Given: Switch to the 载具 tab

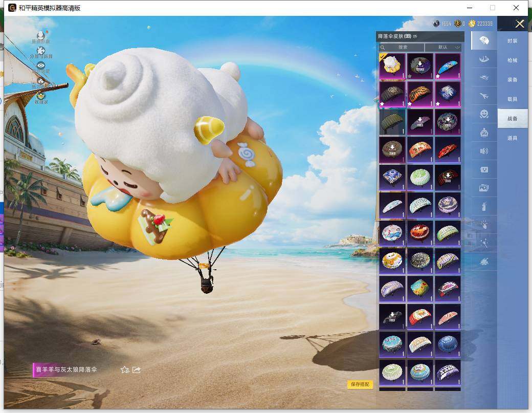Looking at the screenshot, I should coord(513,99).
